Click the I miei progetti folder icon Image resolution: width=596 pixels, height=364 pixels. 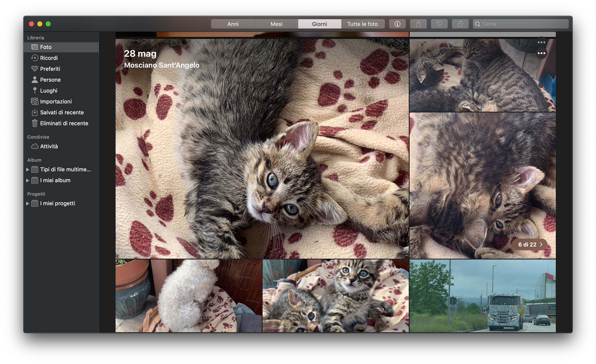click(x=35, y=203)
